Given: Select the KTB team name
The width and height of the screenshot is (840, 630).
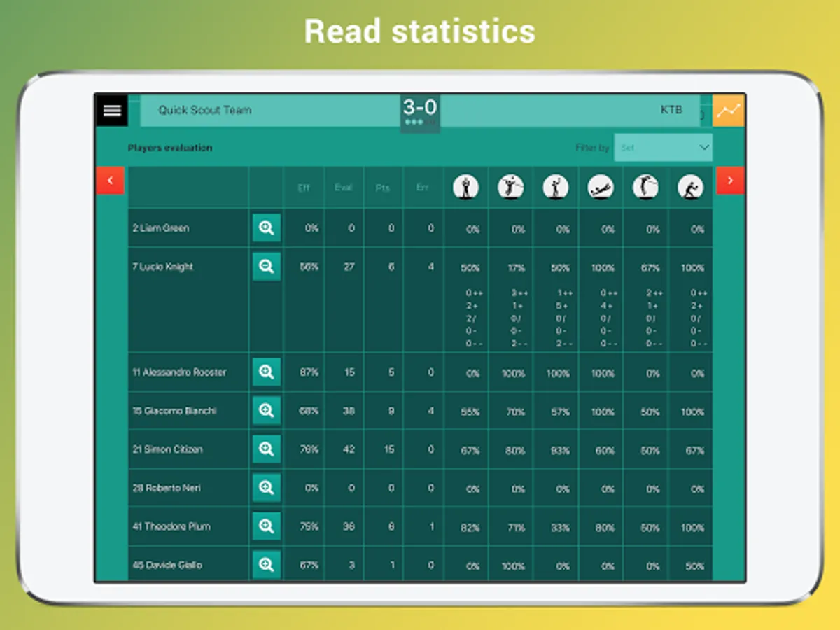Looking at the screenshot, I should coord(671,110).
